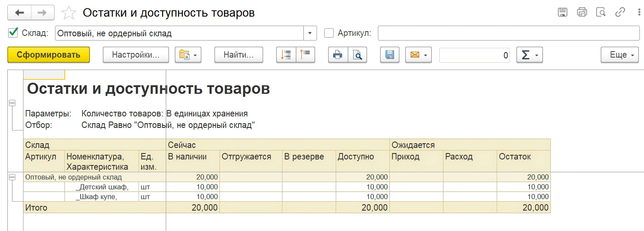Click the Приход column header

pyautogui.click(x=416, y=161)
